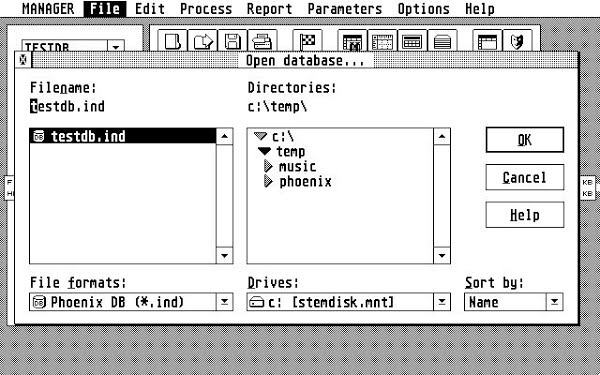
Task: Open the Edit menu
Action: 150,9
